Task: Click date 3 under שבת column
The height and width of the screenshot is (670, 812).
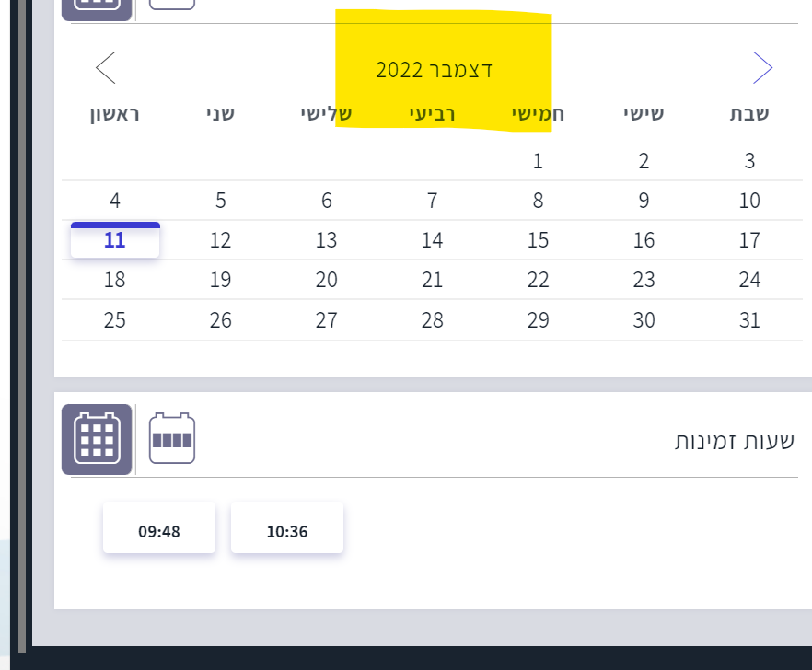Action: click(x=749, y=162)
